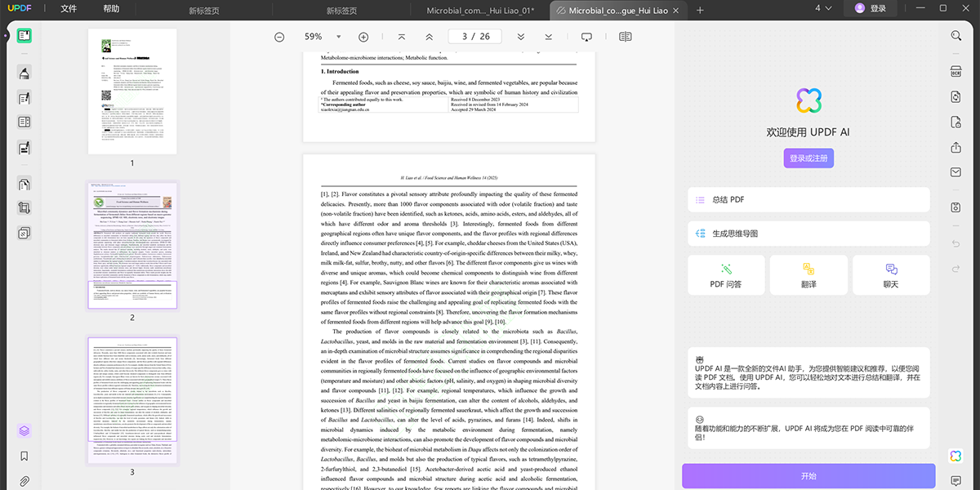Click the OCR text recognition icon
The image size is (980, 490).
955,72
